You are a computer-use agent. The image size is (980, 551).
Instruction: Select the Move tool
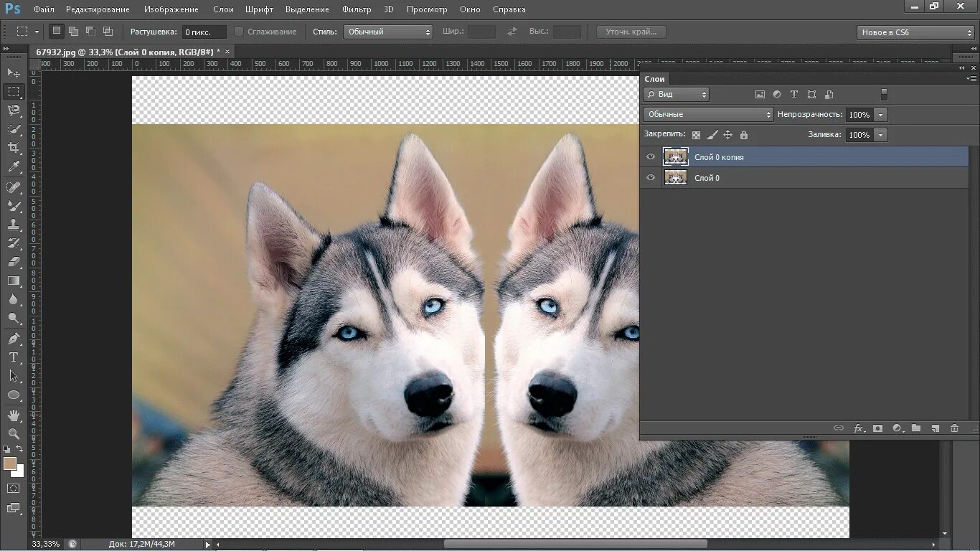coord(14,72)
